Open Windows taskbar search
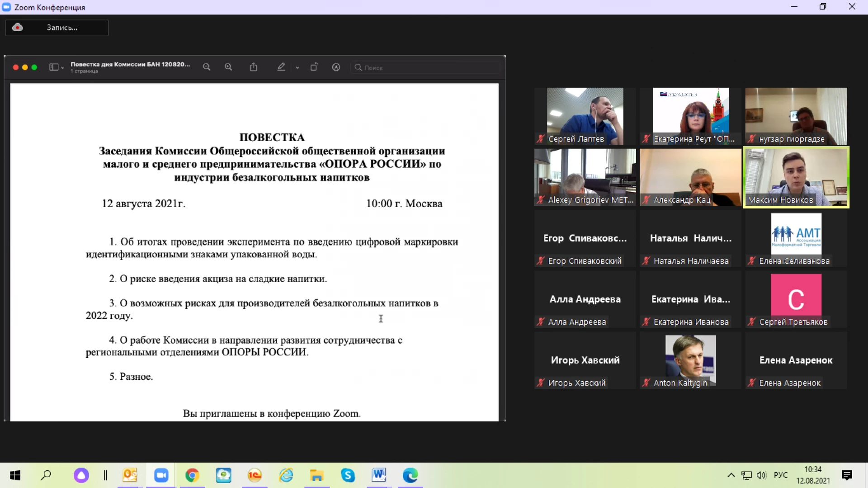Image resolution: width=868 pixels, height=488 pixels. tap(46, 475)
